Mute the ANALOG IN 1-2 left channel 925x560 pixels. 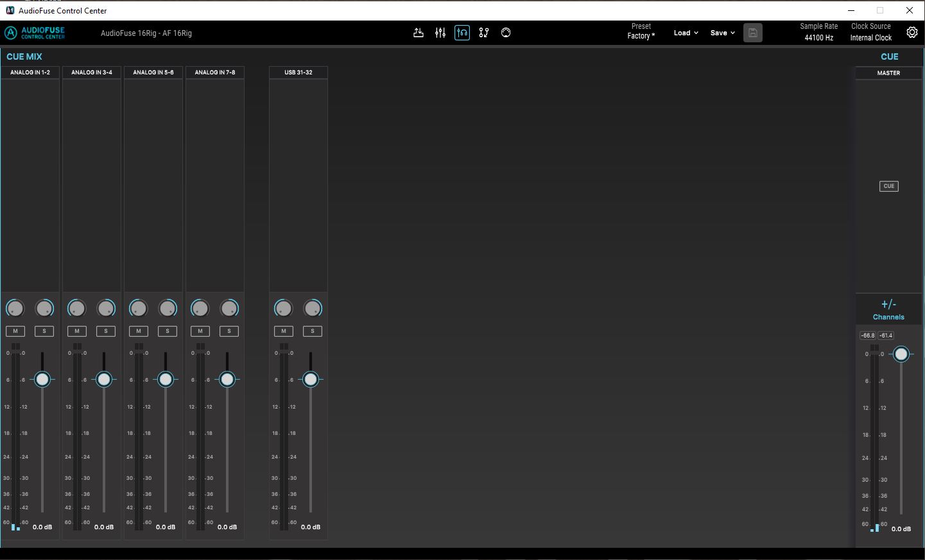(15, 331)
